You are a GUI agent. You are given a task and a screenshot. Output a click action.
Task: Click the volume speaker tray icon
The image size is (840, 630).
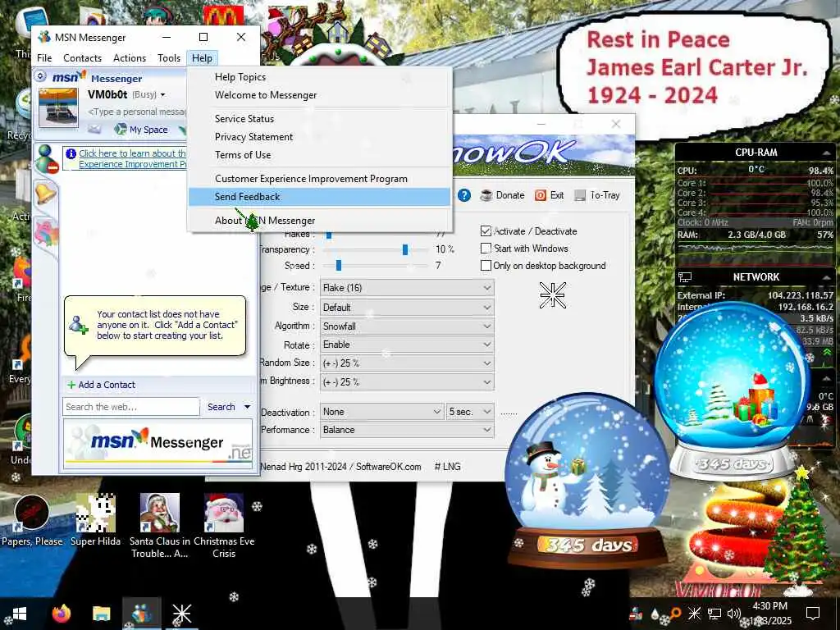[734, 614]
